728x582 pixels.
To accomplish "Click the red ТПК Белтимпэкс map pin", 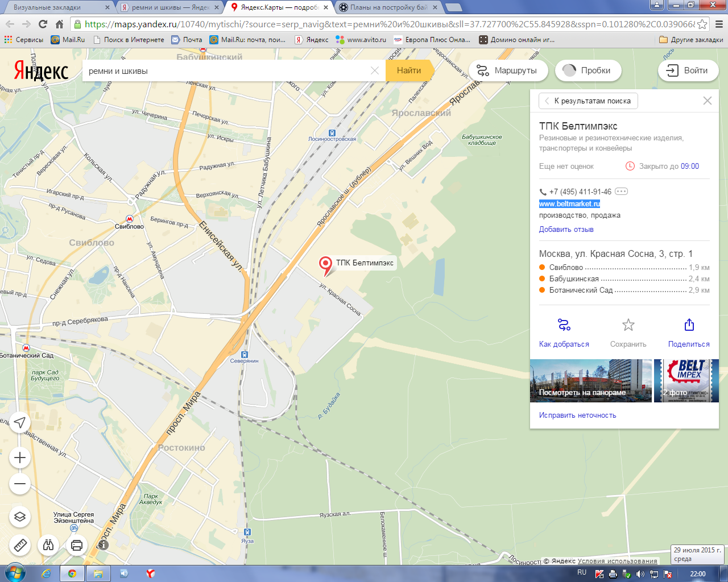I will point(325,265).
